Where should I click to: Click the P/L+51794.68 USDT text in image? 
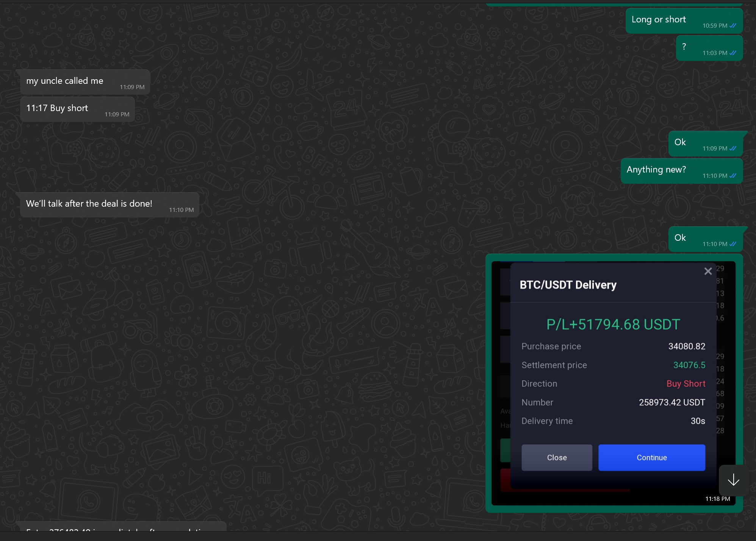coord(613,325)
